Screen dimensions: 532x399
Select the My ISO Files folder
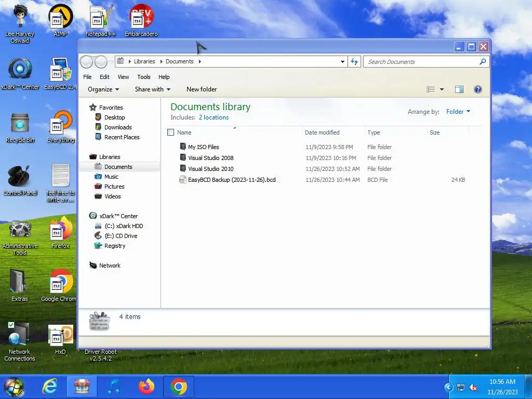pyautogui.click(x=204, y=147)
